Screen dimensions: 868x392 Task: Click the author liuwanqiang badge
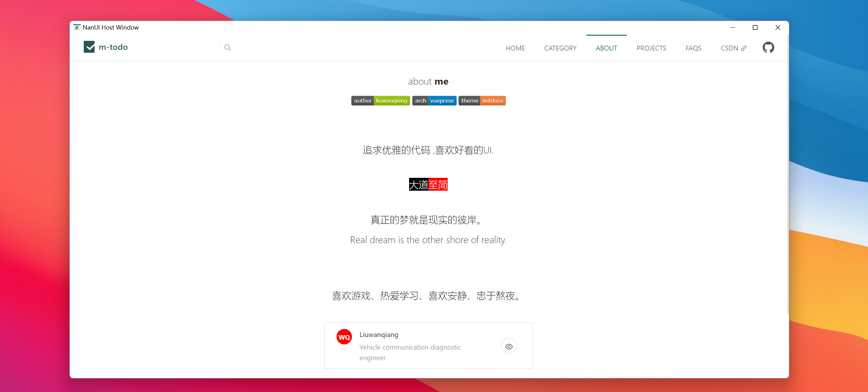380,101
